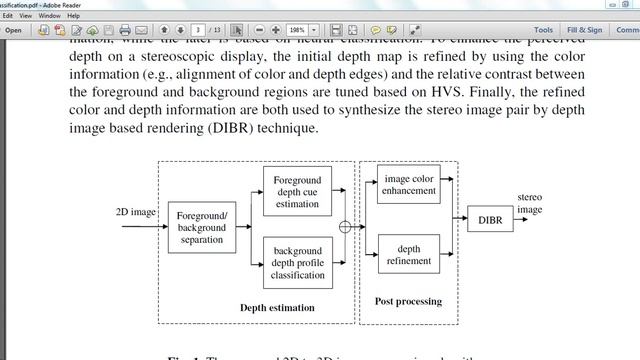Click the 'Foreground/ background separation' box text
The width and height of the screenshot is (640, 360).
tap(202, 228)
